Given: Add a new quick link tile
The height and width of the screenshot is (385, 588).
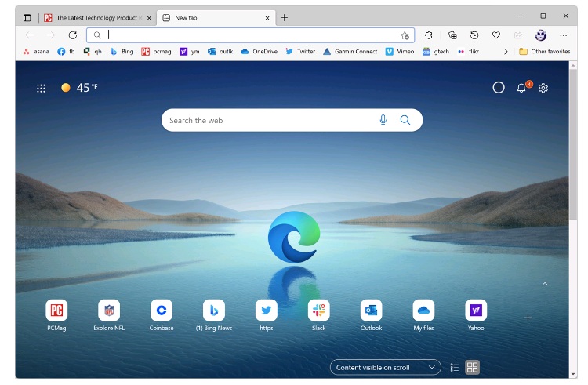Looking at the screenshot, I should click(x=528, y=318).
